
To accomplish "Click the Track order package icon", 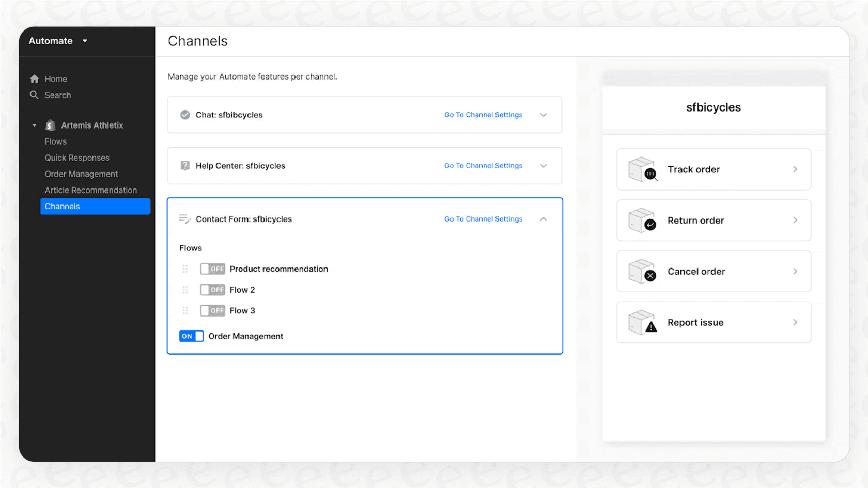I will pos(642,169).
